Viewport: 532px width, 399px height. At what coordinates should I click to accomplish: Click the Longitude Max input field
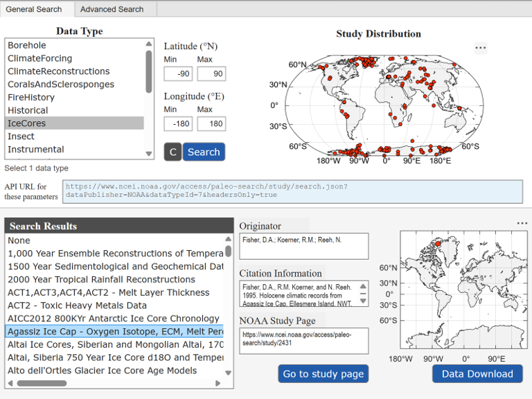pos(211,124)
